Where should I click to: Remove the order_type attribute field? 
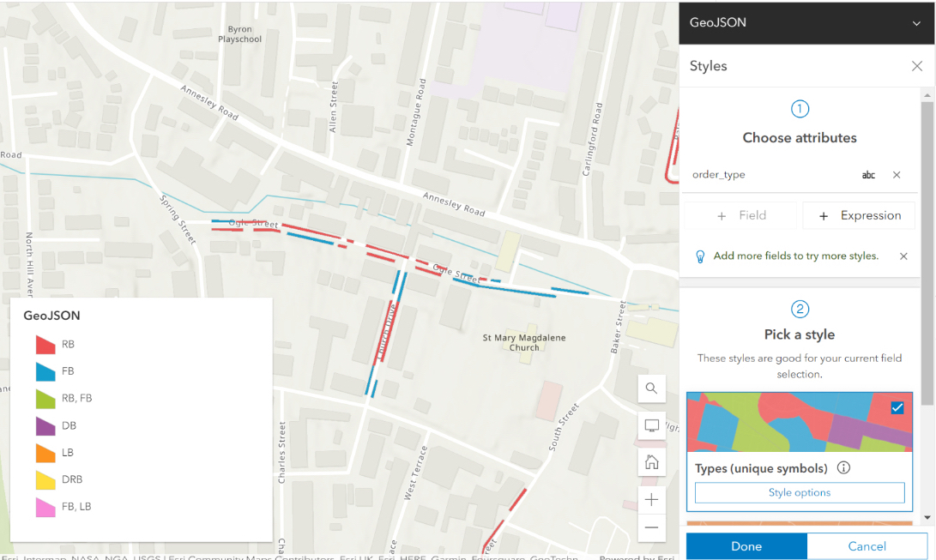pyautogui.click(x=897, y=174)
